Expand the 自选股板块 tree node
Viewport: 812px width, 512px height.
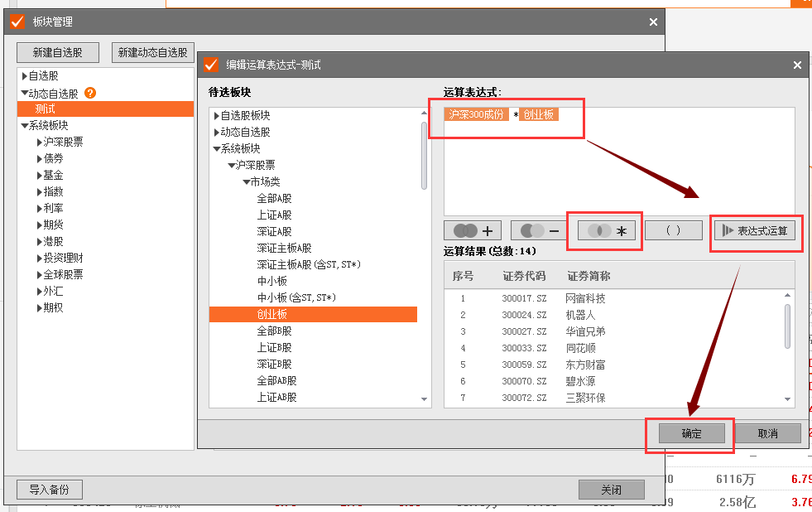[217, 116]
